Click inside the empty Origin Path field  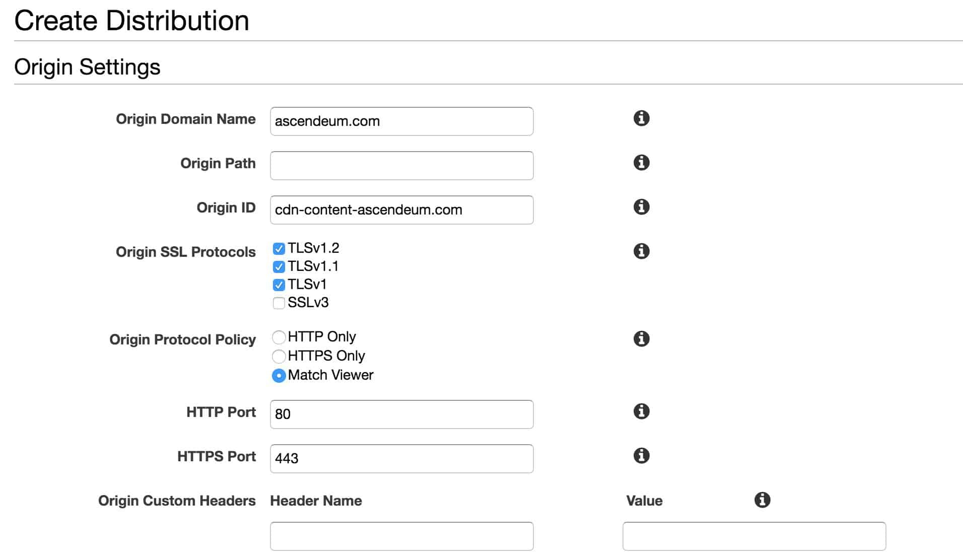[x=401, y=165]
